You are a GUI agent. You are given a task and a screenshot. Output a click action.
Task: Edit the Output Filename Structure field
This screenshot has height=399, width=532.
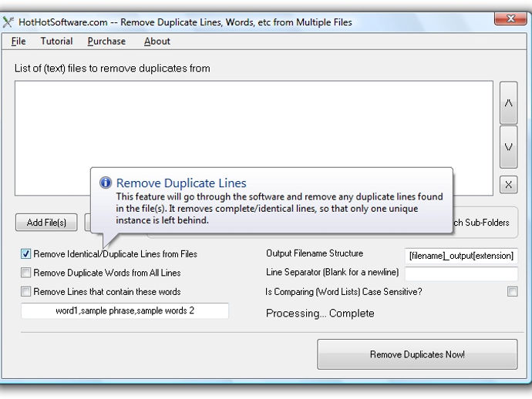(x=461, y=256)
